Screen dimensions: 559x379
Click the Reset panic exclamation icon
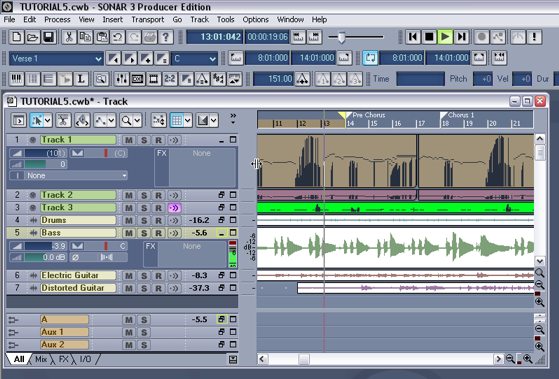534,37
